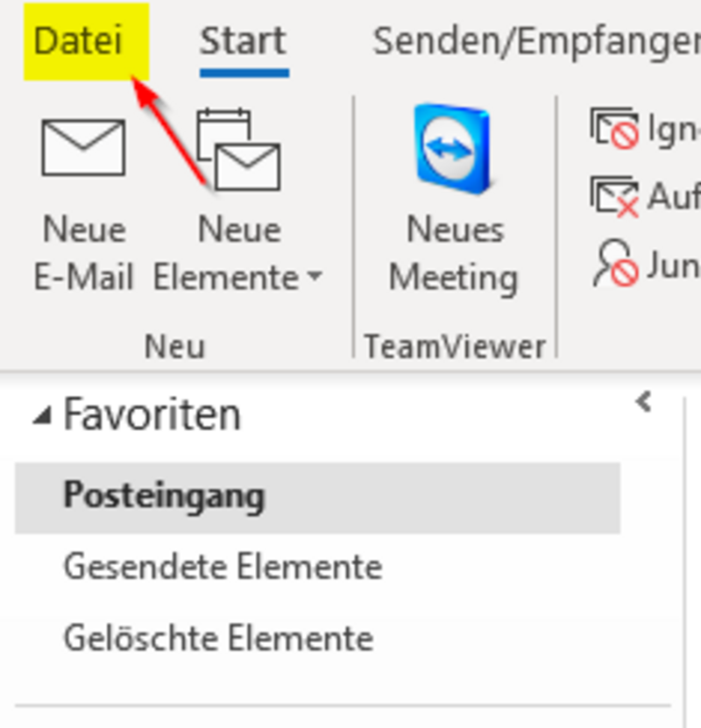The image size is (701, 728).
Task: Open the Senden/Empfangen ribbon tab
Action: [536, 41]
